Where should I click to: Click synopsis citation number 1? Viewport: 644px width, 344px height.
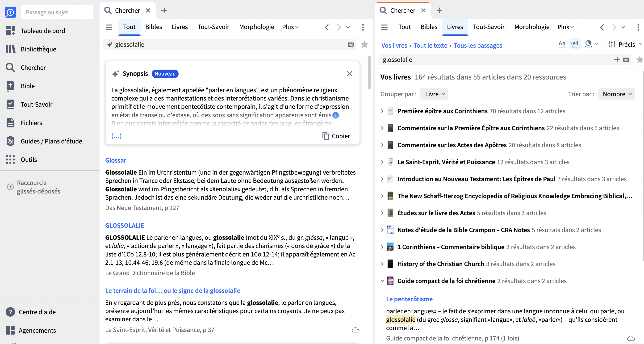335,115
